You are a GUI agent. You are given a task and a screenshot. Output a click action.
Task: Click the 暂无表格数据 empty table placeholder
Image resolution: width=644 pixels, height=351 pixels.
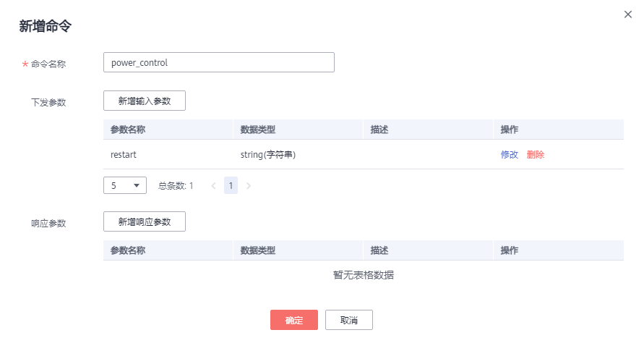click(364, 275)
